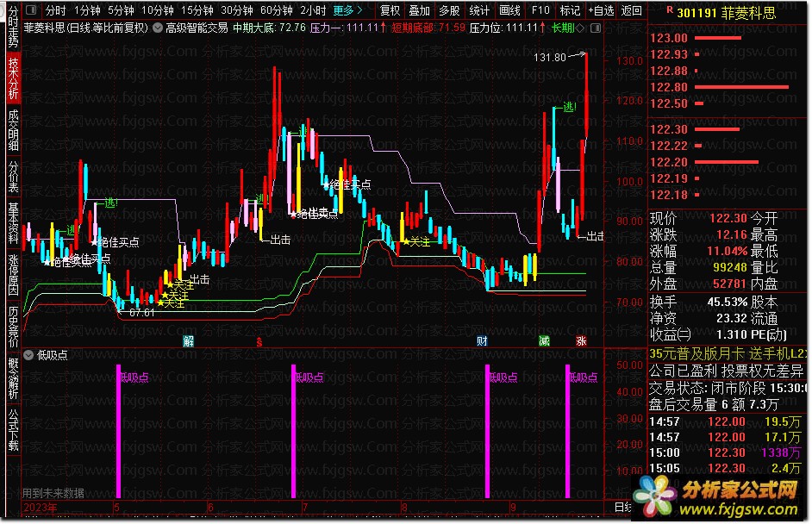Click 公司已盈利 投票权无差异 notice

pos(727,371)
